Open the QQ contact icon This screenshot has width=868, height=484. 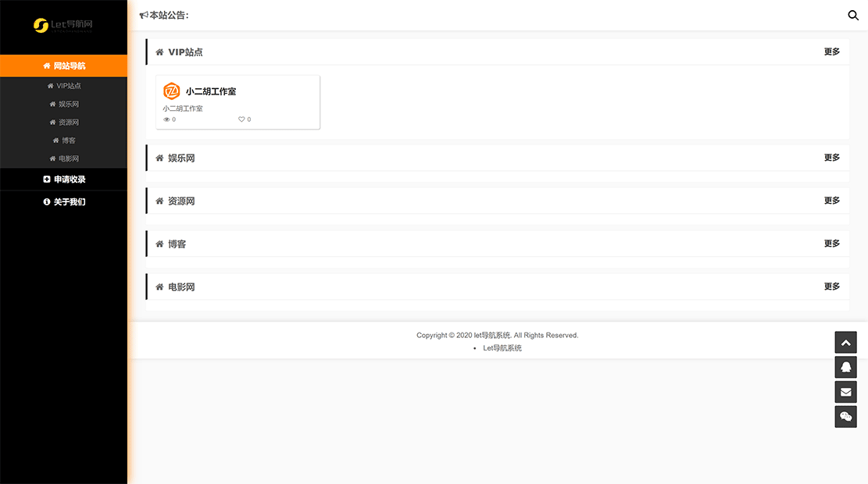[x=845, y=367]
